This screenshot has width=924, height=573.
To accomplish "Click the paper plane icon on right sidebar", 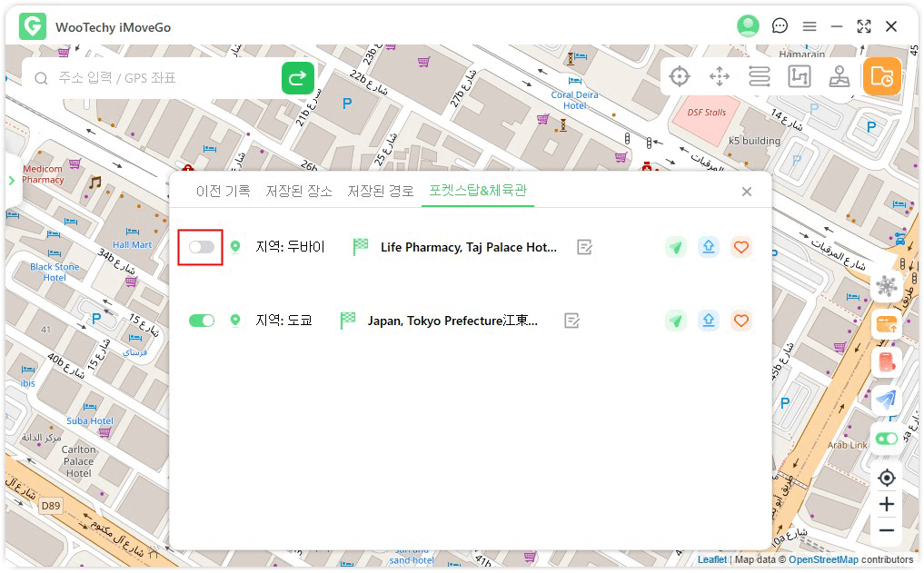I will point(887,400).
